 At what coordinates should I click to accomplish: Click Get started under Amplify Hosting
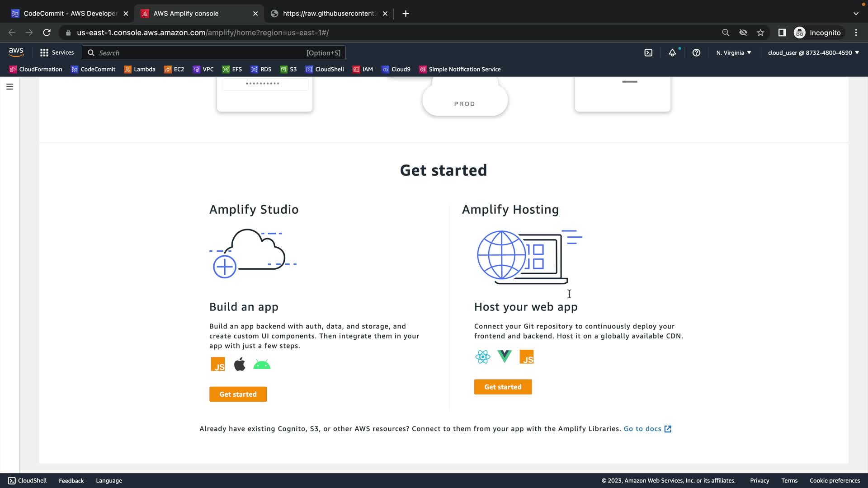pos(503,387)
